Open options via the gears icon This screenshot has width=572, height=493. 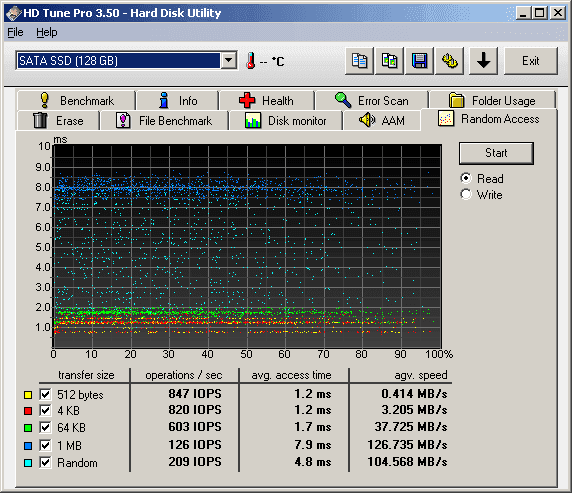point(449,61)
